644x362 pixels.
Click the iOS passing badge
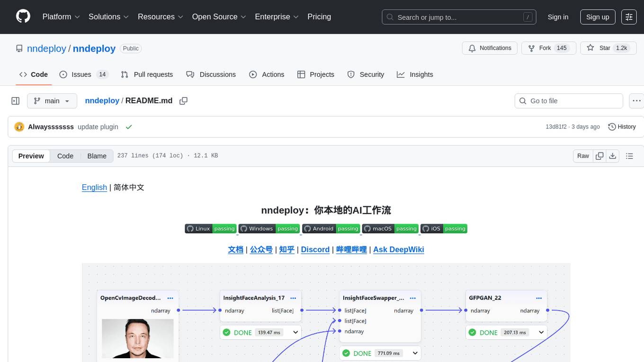click(444, 228)
